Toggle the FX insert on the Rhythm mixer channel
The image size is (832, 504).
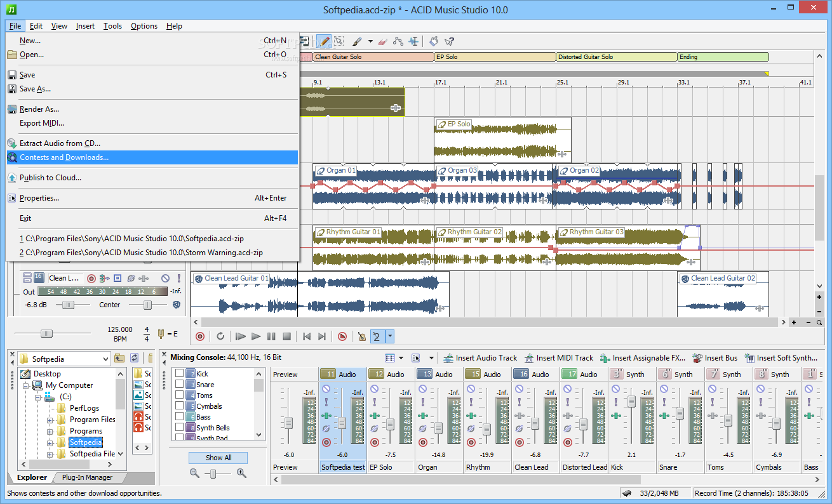(471, 415)
